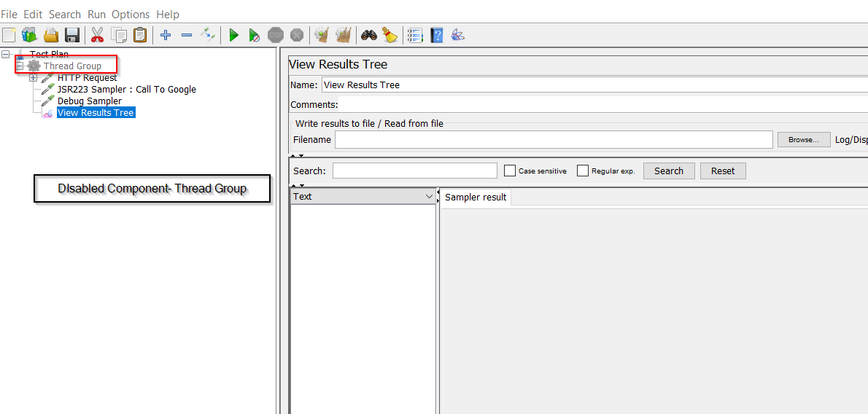Clear all results with double broom icon
Viewport: 868px width, 414px height.
(x=344, y=36)
